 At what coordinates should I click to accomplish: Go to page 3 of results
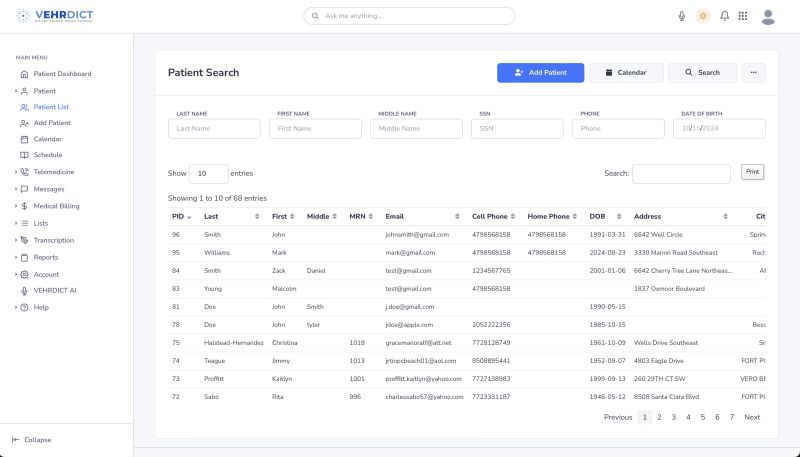point(673,417)
